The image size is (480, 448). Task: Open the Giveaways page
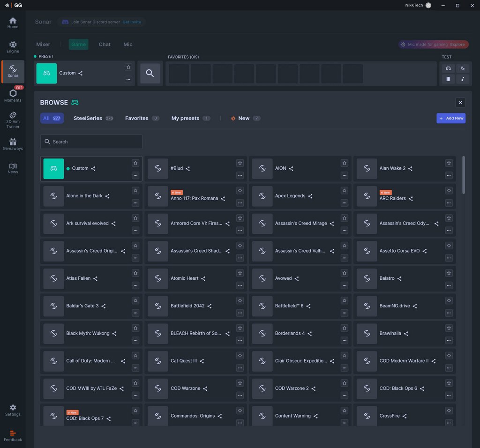(x=13, y=144)
